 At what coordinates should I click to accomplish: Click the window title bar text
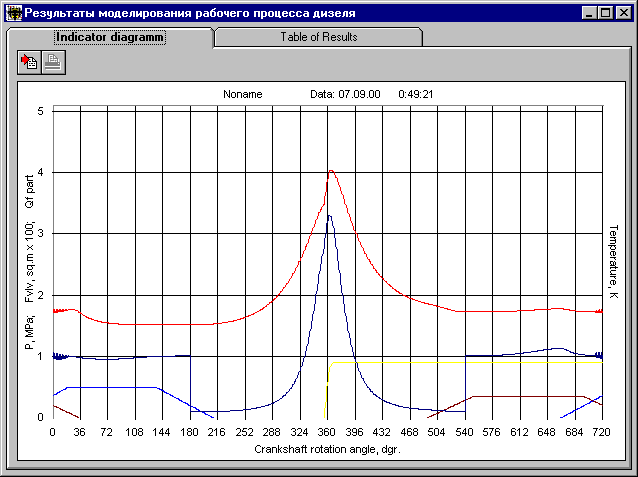[x=190, y=13]
